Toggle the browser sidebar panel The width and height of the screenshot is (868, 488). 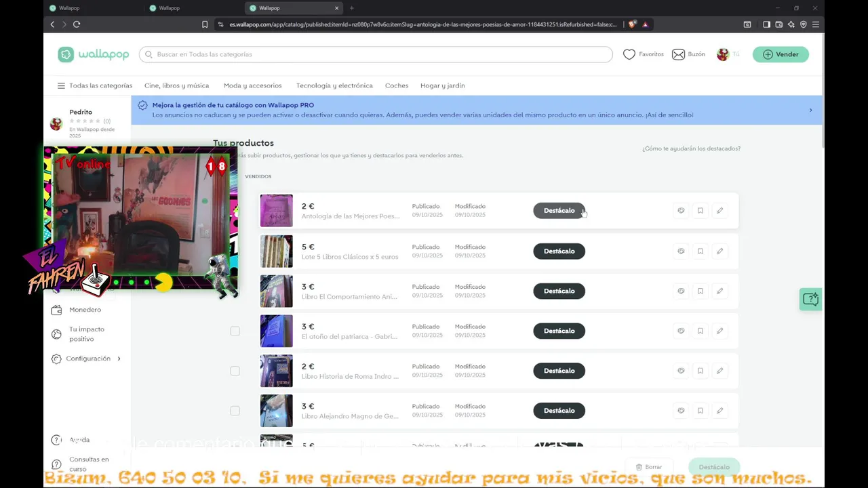pyautogui.click(x=766, y=24)
